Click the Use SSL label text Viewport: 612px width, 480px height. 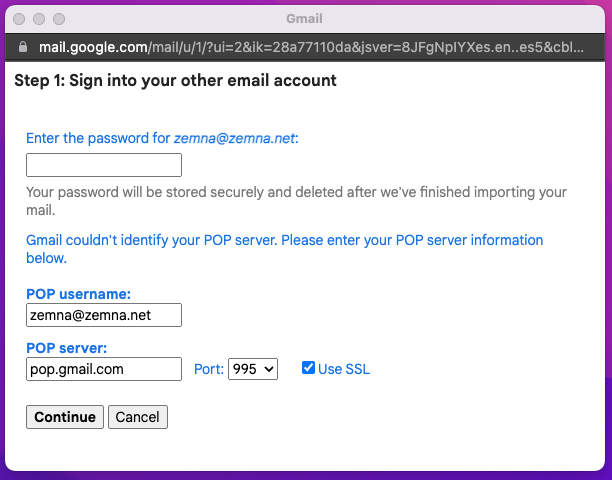(x=344, y=369)
